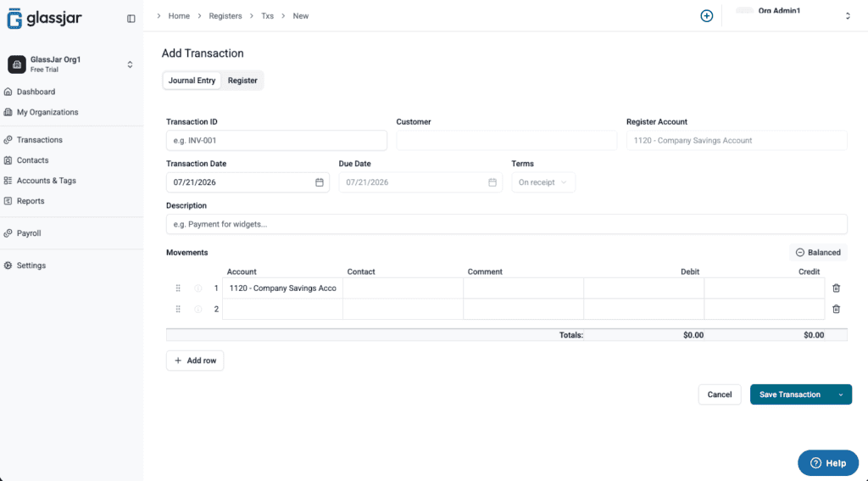Grab the drag handle for row 1

coord(178,288)
